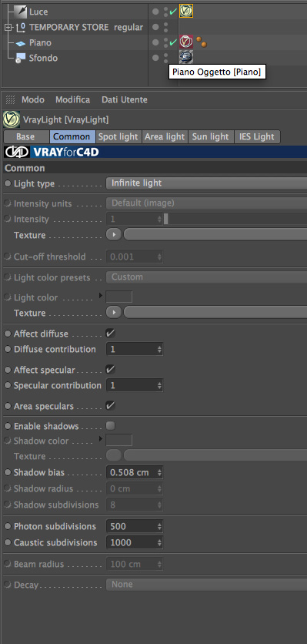Expand the Light color disclosure triangle
Image resolution: width=307 pixels, height=644 pixels.
click(101, 295)
